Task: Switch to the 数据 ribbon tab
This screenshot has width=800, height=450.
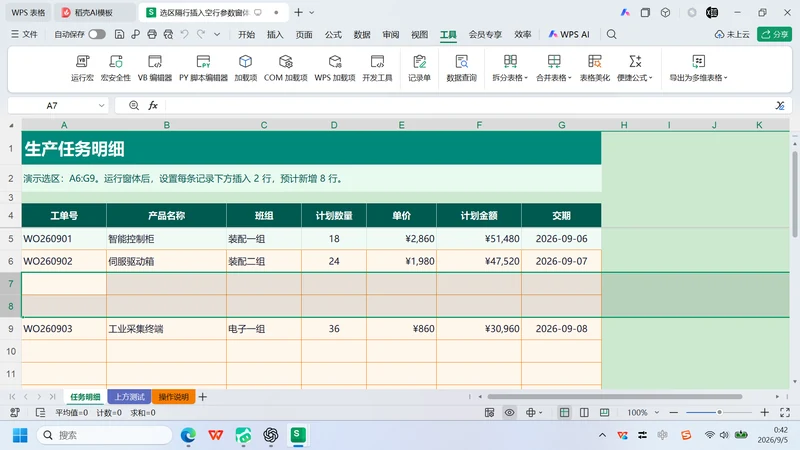Action: point(362,34)
